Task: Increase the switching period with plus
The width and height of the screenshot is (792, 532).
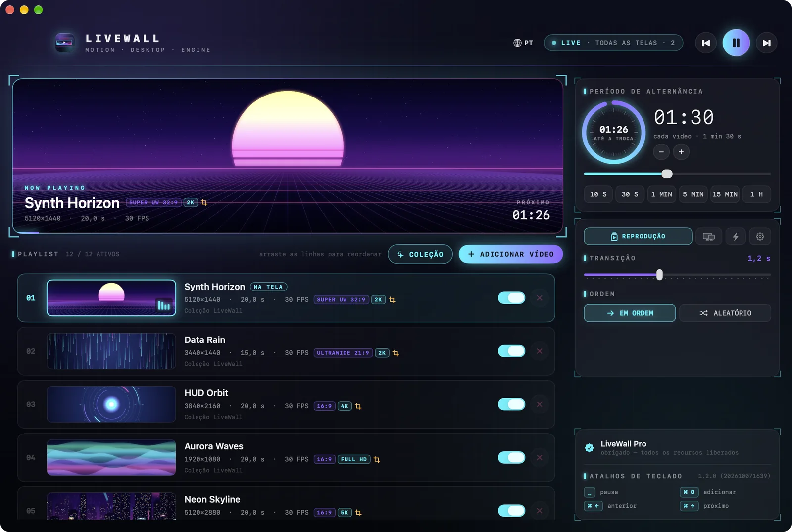Action: 681,152
